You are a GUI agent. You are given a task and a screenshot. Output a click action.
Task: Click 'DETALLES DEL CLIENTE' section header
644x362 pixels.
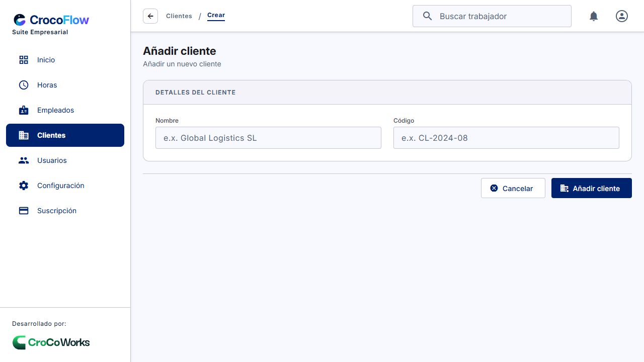pyautogui.click(x=196, y=93)
